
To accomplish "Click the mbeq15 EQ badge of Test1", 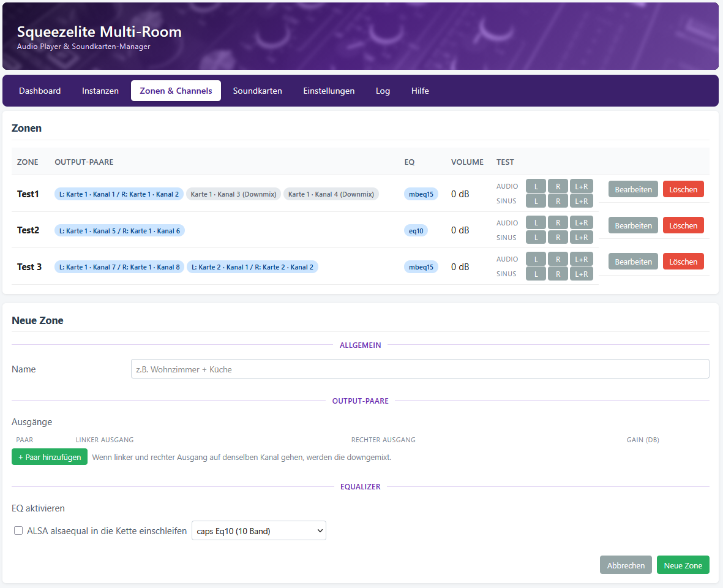I will [x=421, y=194].
